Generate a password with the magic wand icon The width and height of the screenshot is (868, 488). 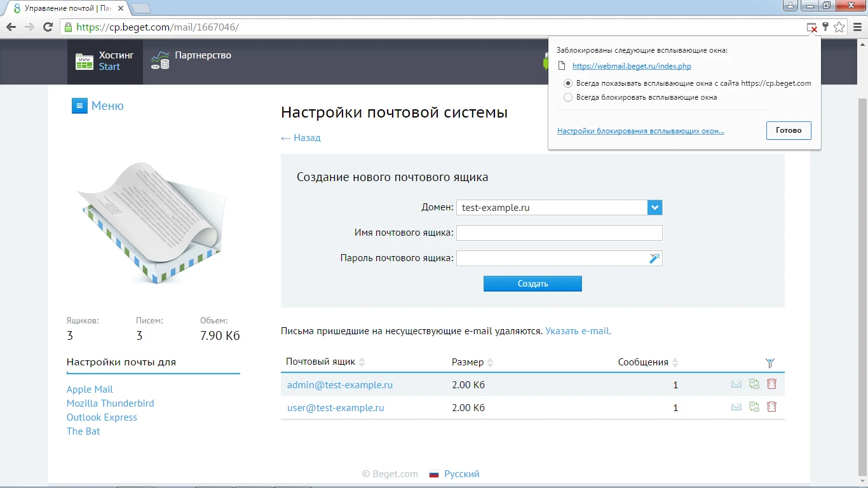coord(654,257)
